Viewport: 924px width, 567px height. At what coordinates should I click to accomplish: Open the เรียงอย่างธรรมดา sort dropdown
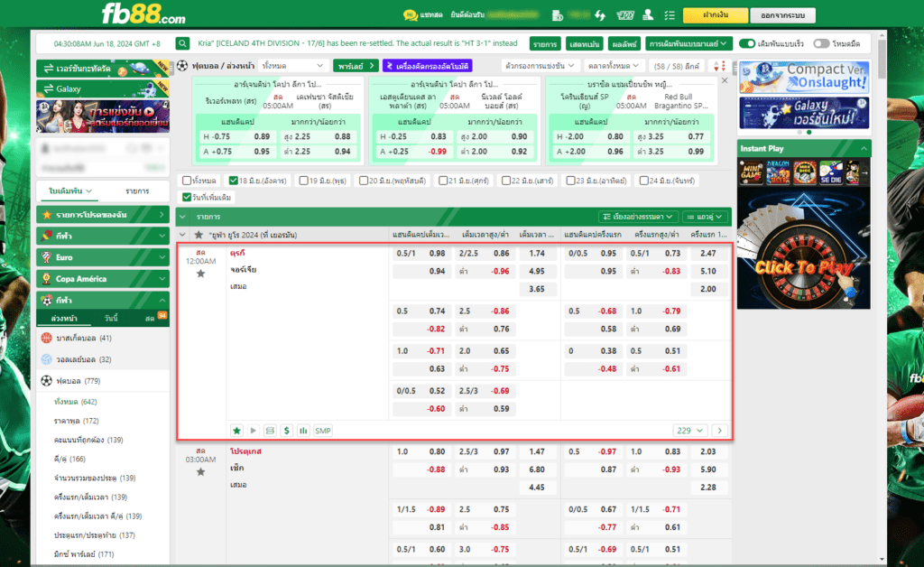coord(638,217)
